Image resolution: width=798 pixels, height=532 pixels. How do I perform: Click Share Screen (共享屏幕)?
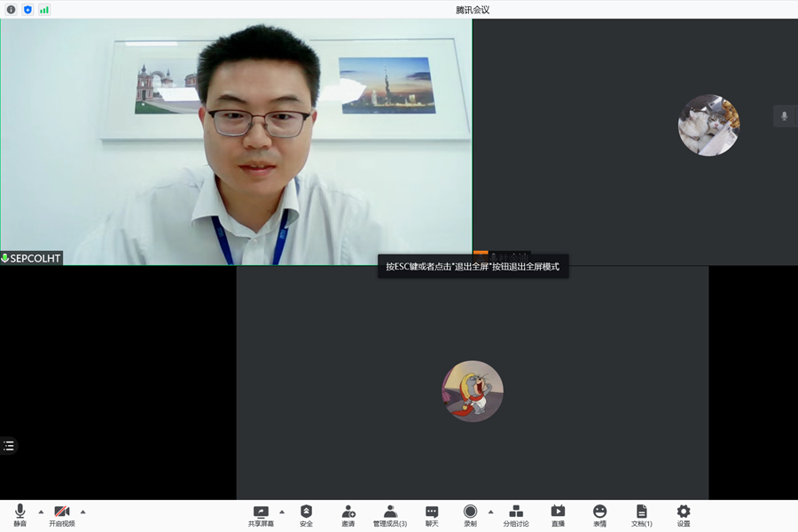pos(261,515)
